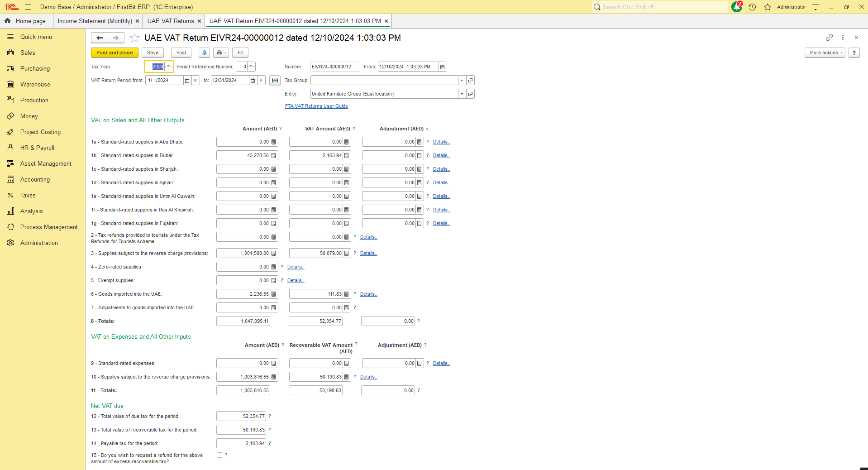Open calculator for 1b Dubai Amount field
The height and width of the screenshot is (470, 868).
click(x=274, y=156)
